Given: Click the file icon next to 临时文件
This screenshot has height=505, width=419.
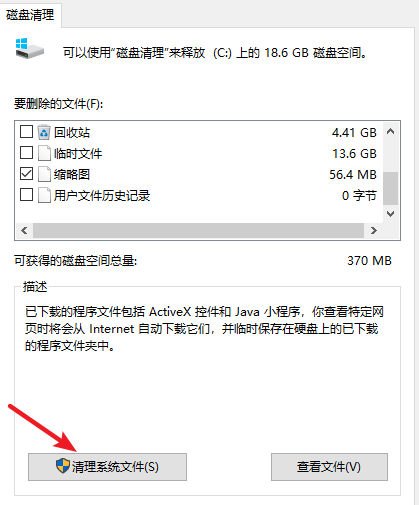Looking at the screenshot, I should (44, 153).
